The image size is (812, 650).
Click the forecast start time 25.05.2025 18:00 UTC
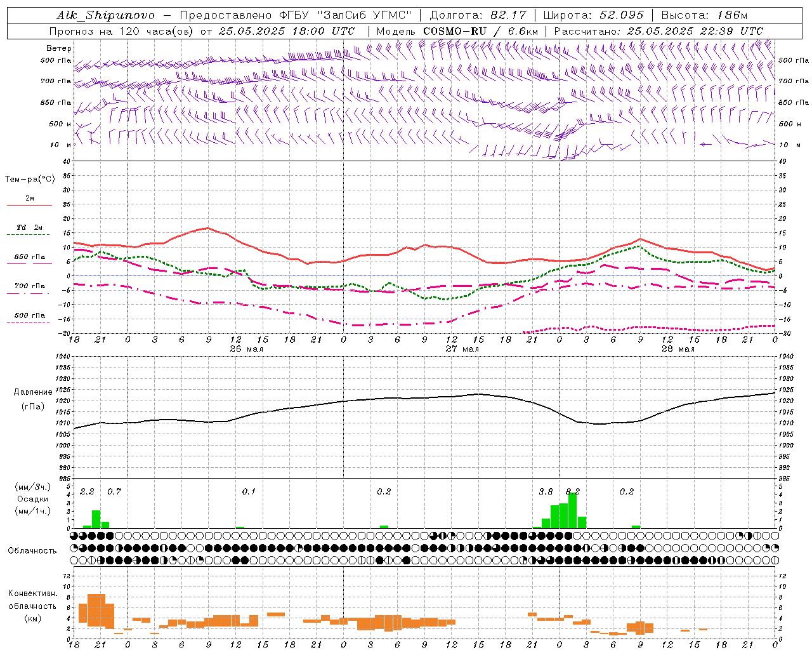tap(287, 31)
